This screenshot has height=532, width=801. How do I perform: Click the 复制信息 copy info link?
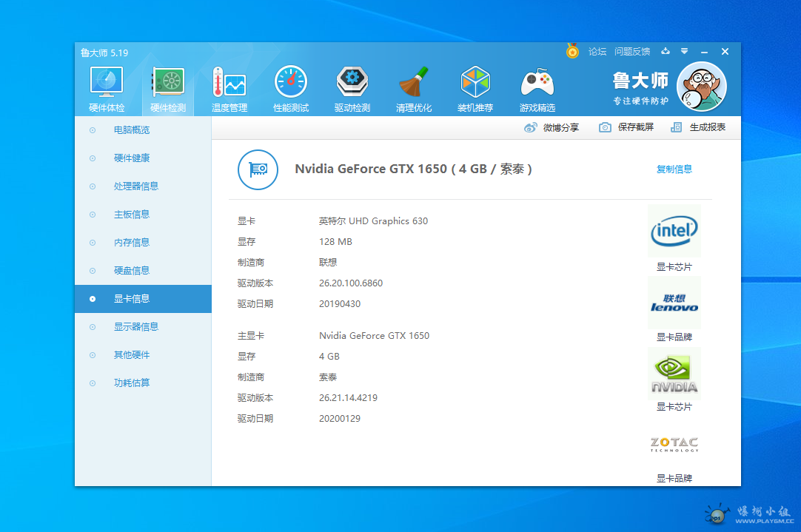coord(674,169)
